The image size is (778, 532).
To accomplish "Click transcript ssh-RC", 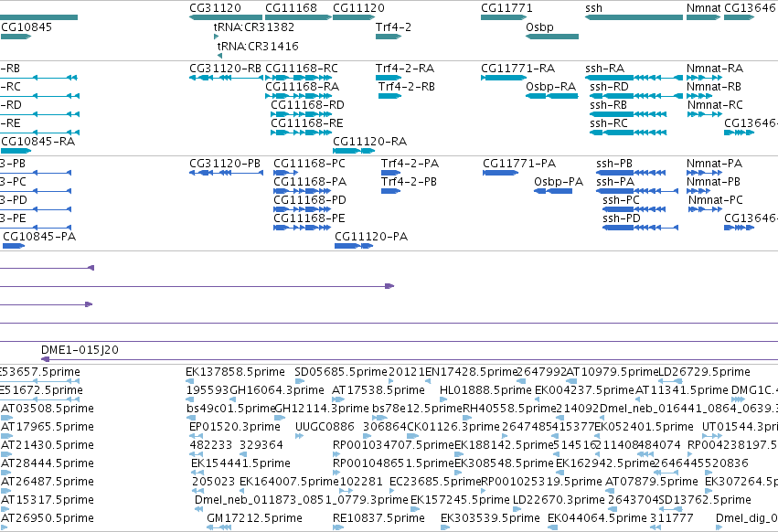I will click(x=609, y=123).
